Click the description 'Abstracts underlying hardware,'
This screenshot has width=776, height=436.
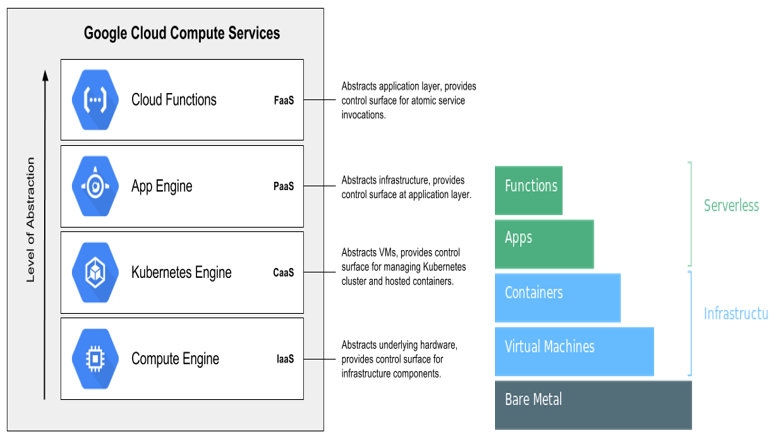pyautogui.click(x=399, y=345)
